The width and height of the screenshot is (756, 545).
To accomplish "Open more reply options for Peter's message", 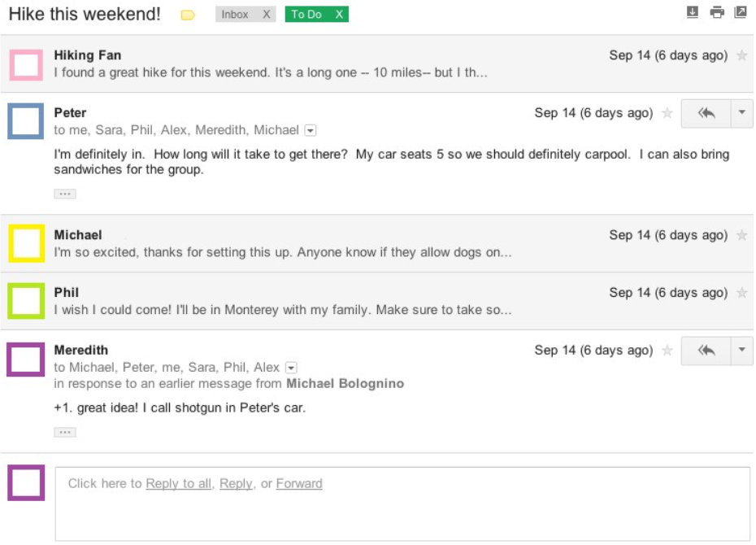I will point(742,113).
